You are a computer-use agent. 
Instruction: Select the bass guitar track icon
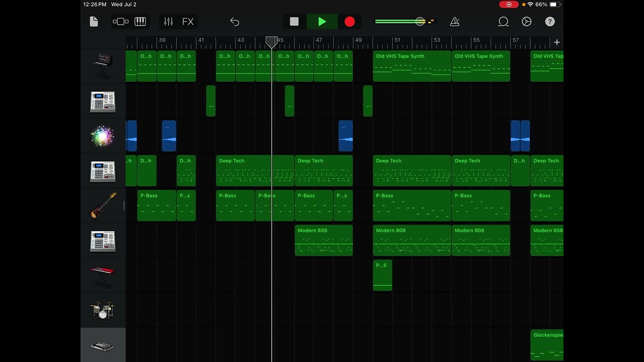coord(103,206)
